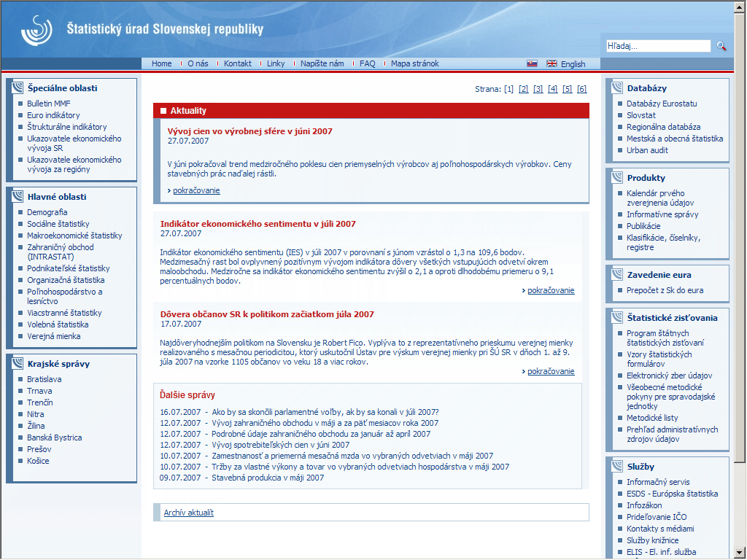Viewport: 747px width, 560px height.
Task: Open Vývoj spotrebiteľských cien v júni 2007
Action: point(281,445)
